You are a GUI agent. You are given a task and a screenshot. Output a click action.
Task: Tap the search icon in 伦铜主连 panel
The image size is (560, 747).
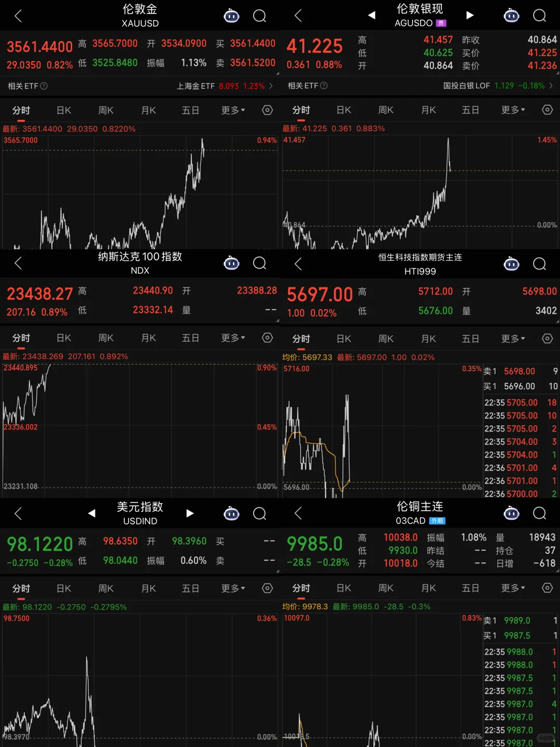coord(540,513)
